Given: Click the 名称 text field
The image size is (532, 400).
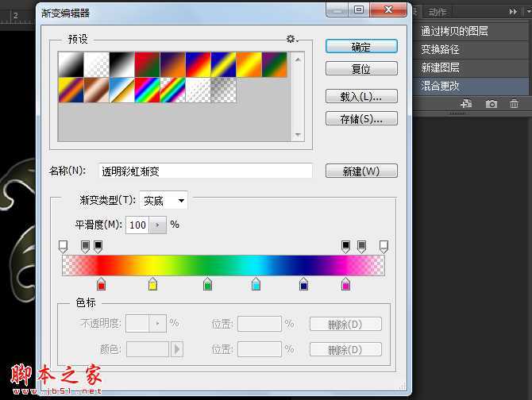Looking at the screenshot, I should click(205, 171).
